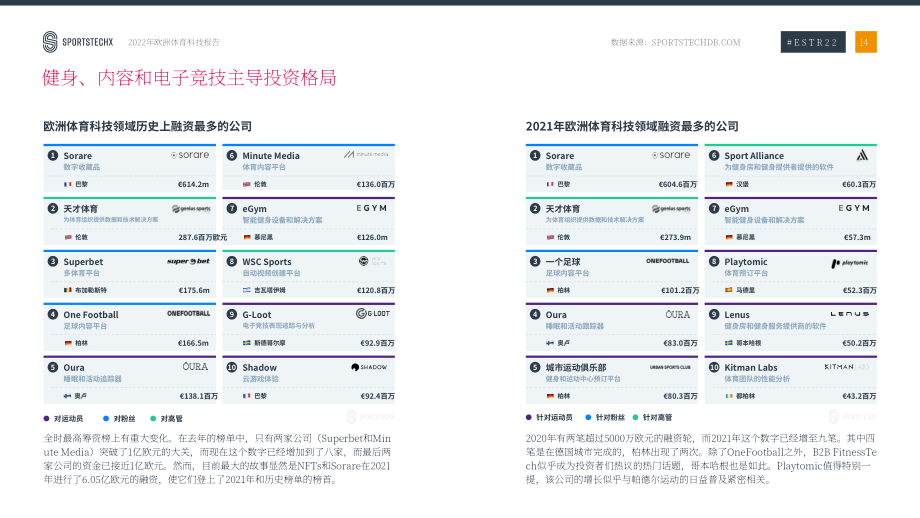Click the Sport Alliance logo
This screenshot has width=920, height=518.
tap(862, 155)
